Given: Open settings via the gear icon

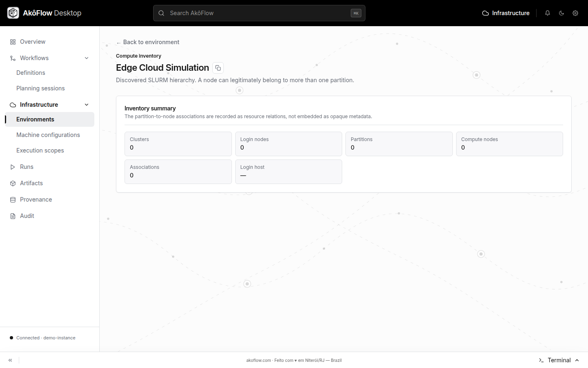Looking at the screenshot, I should pos(575,13).
